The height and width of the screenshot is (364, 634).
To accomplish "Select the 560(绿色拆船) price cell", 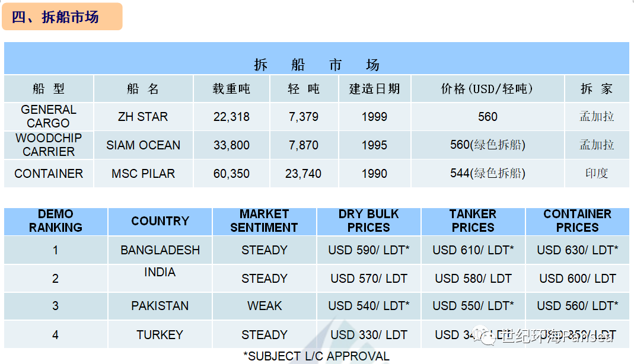I will [x=488, y=145].
